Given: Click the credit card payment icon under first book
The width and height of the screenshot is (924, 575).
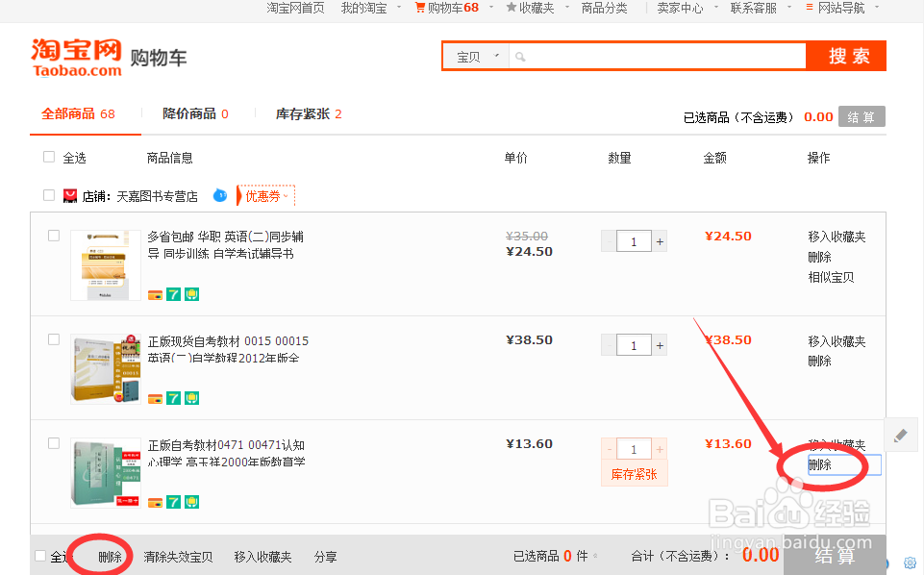Looking at the screenshot, I should (x=155, y=294).
